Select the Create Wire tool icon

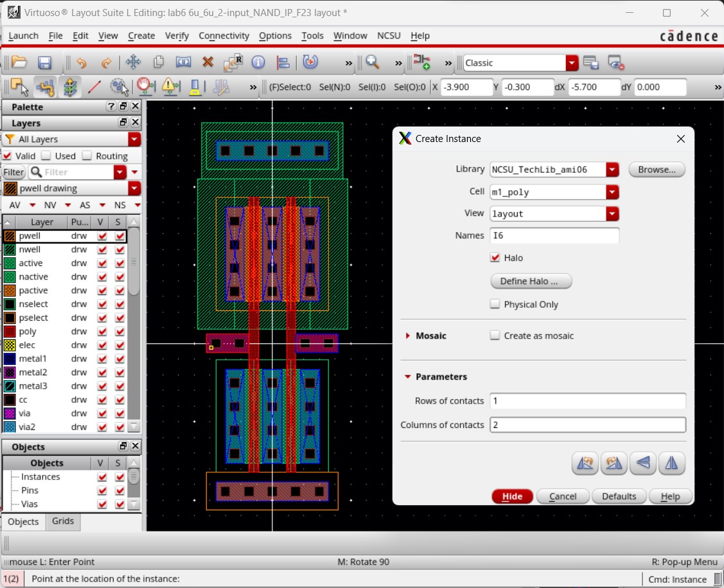(45, 87)
